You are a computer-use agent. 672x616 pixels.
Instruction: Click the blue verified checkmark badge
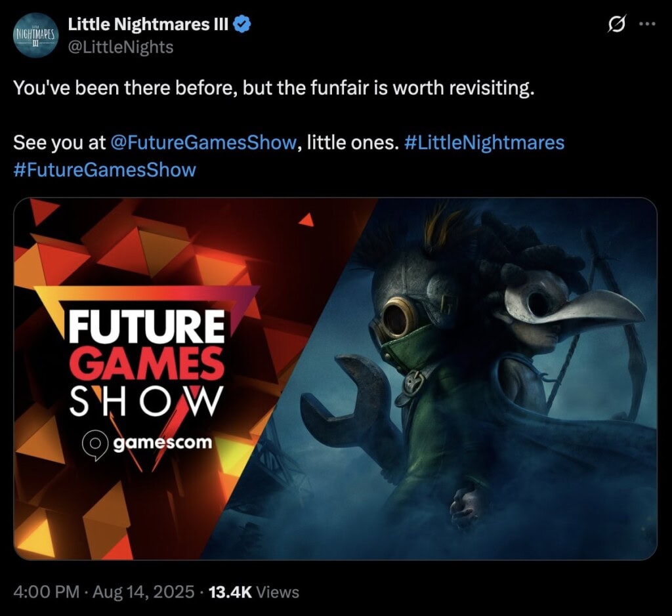pyautogui.click(x=242, y=24)
